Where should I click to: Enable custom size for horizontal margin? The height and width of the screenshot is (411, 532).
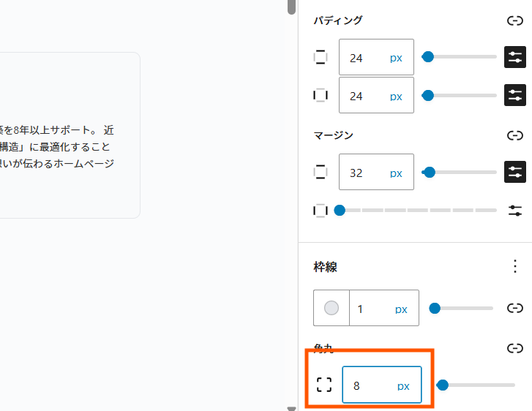(515, 211)
